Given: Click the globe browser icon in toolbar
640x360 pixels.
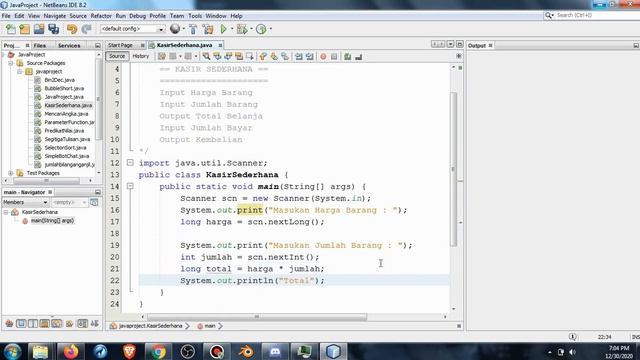Looking at the screenshot, I should 175,29.
